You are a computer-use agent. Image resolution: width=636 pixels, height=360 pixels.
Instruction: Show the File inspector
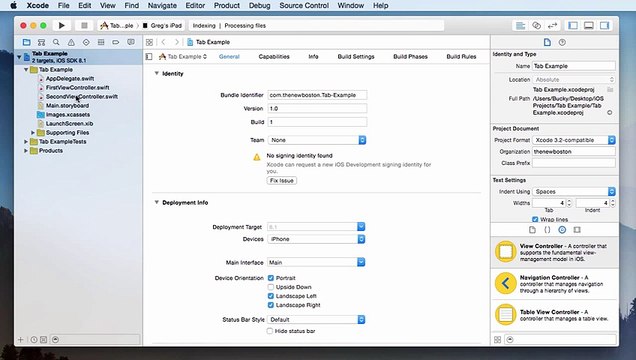pos(547,42)
